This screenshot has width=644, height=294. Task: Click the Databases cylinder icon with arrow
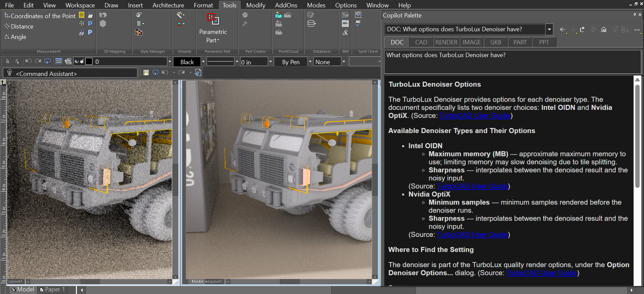312,24
